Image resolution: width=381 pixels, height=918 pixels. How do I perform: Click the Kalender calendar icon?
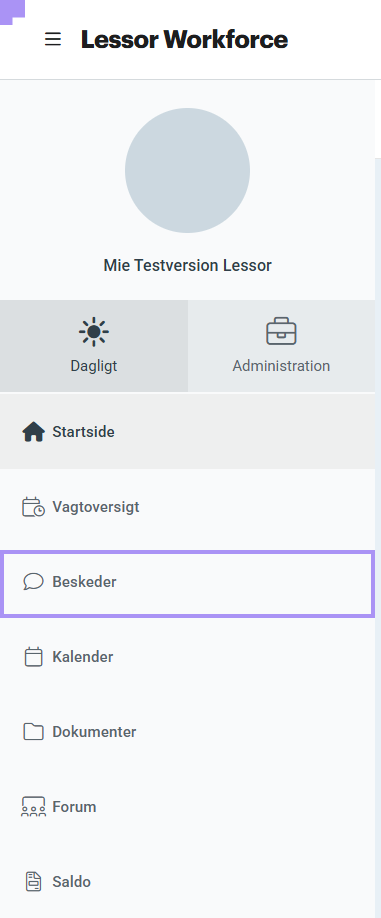33,657
